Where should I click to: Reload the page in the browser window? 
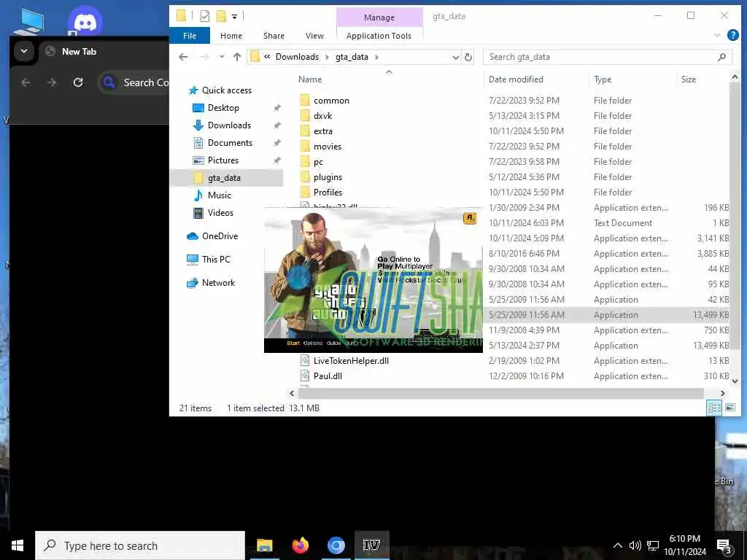78,82
